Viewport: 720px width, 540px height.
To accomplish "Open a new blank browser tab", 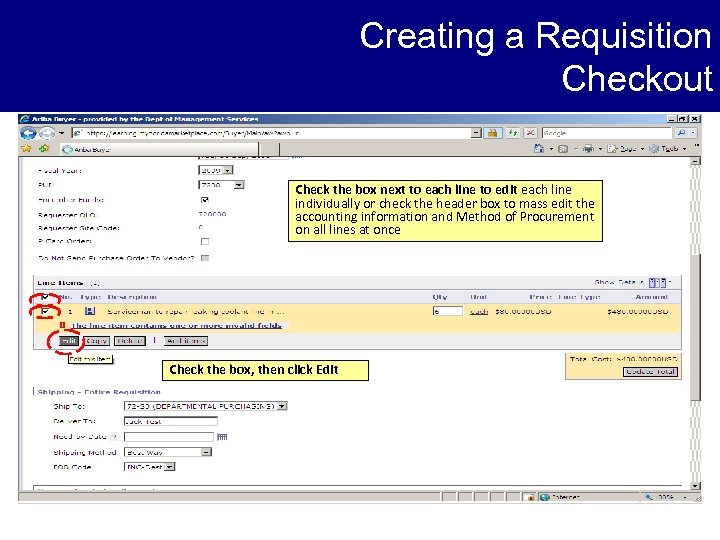I will (269, 149).
